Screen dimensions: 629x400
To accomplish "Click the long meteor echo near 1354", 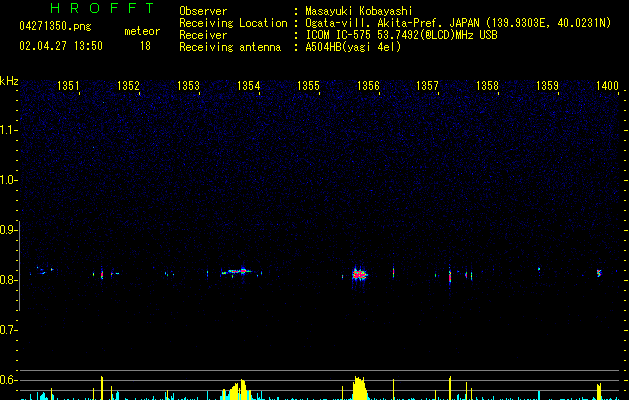I will coord(237,272).
